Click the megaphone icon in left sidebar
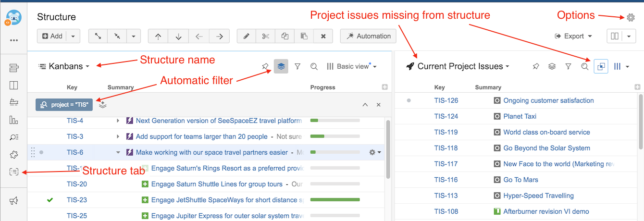Viewport: 644px width, 221px height. click(13, 201)
